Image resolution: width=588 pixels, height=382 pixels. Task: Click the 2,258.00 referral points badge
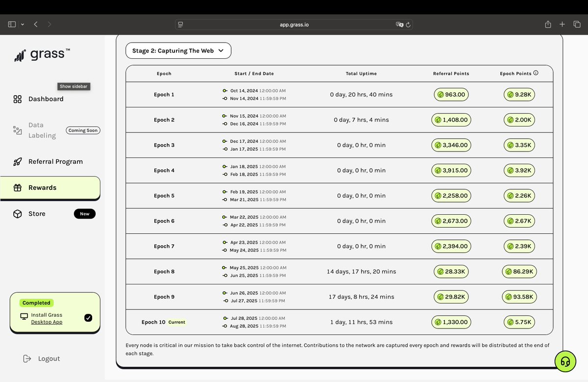[x=451, y=196]
